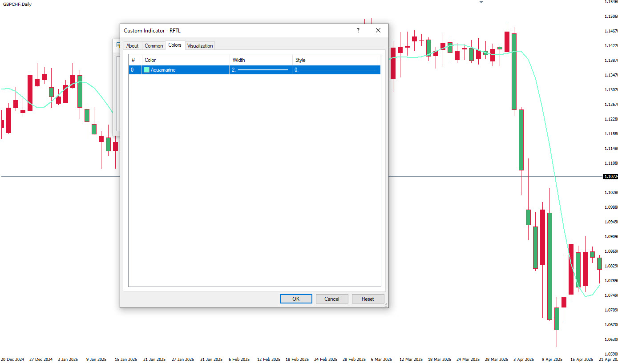Screen dimensions: 618x364
Task: Click the Aquamarine color swatch
Action: (x=146, y=70)
